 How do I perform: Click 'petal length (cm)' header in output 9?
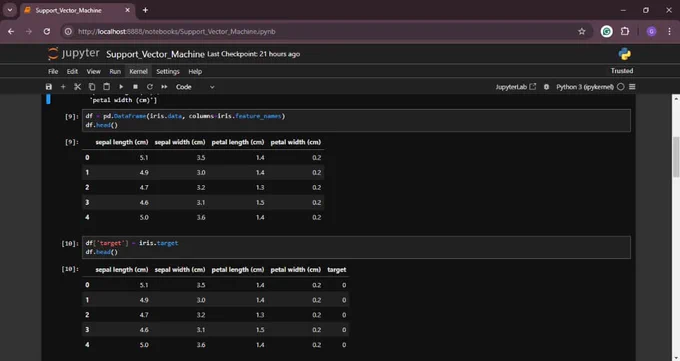pyautogui.click(x=238, y=142)
